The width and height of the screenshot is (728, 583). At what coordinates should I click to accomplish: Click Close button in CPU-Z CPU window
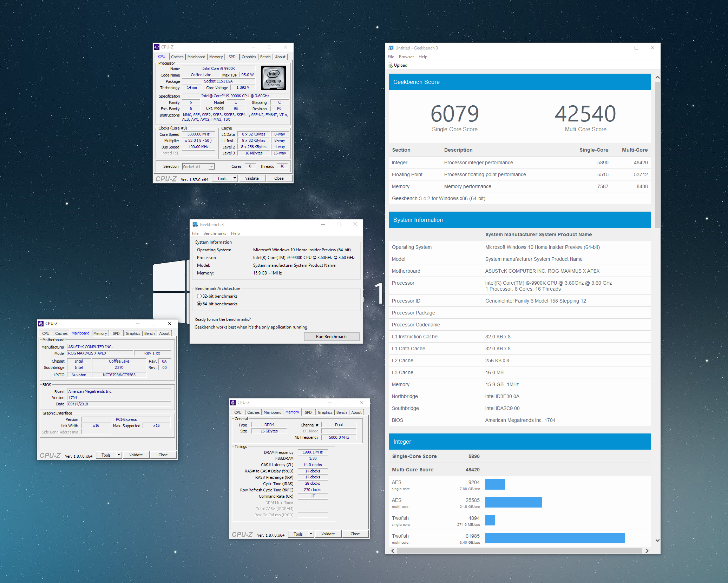279,178
